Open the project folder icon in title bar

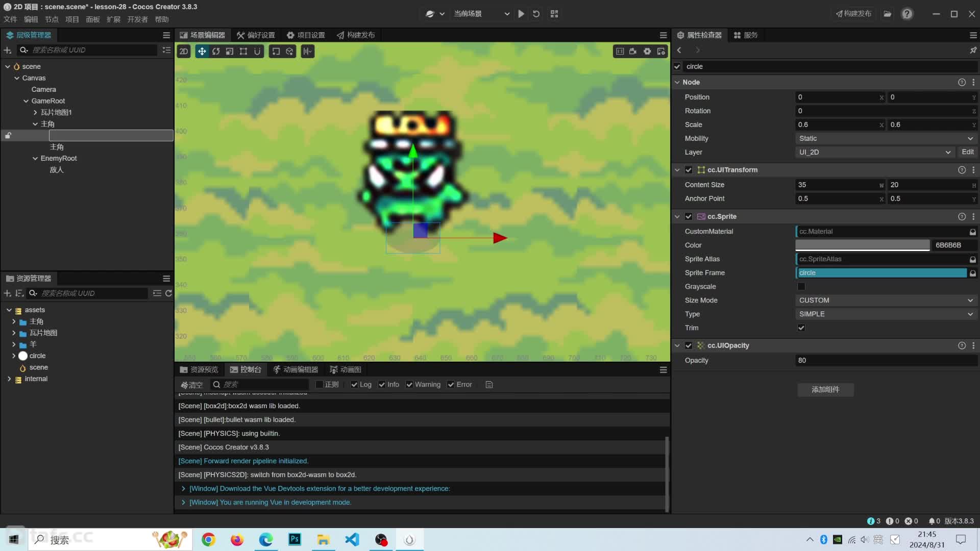pyautogui.click(x=888, y=14)
